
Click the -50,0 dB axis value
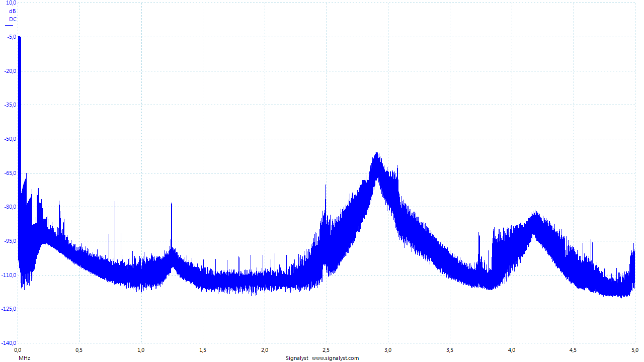pos(10,139)
